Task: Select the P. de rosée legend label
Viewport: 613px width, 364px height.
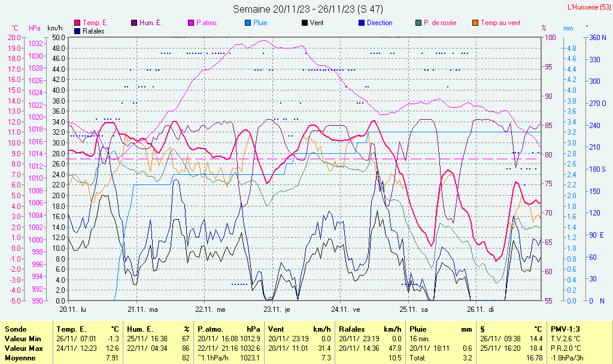Action: [x=440, y=23]
